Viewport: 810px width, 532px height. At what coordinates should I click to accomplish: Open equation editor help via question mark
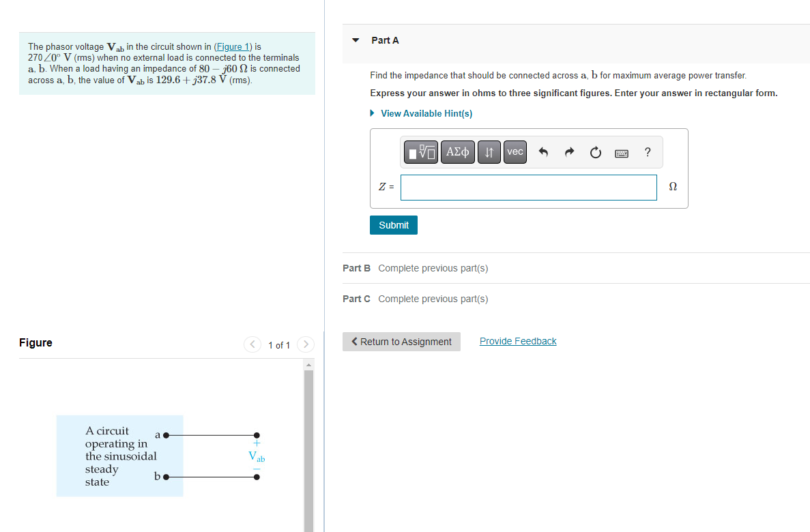click(647, 151)
